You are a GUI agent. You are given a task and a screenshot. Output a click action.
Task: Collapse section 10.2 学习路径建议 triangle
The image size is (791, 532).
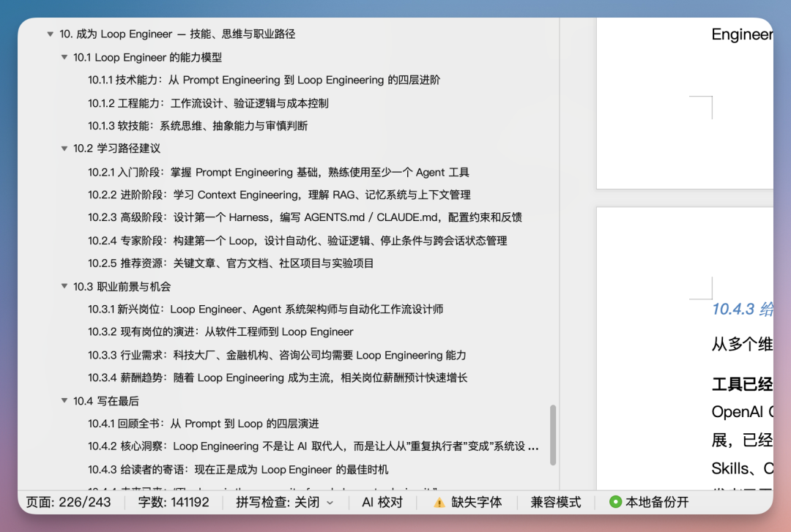pyautogui.click(x=64, y=149)
